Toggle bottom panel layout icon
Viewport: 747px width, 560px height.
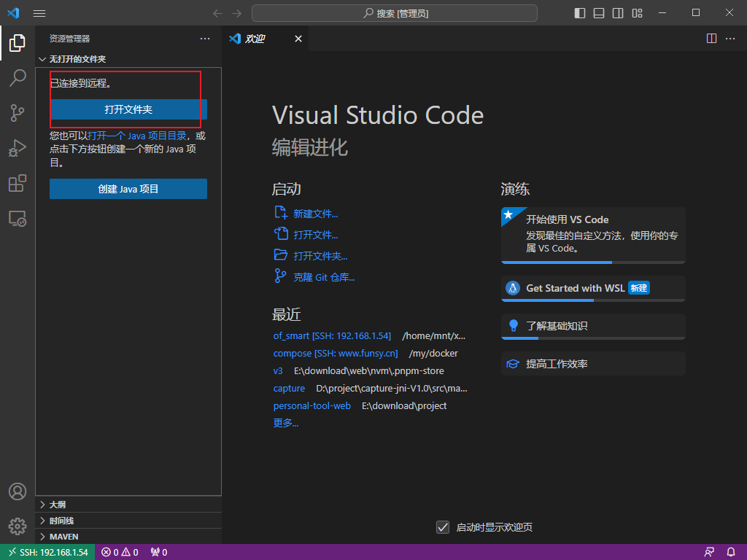(599, 13)
